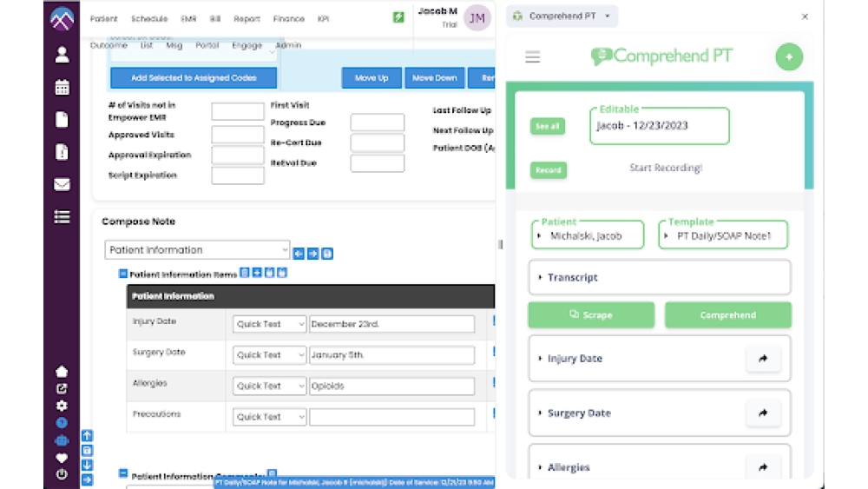Expand the Transcript section
Viewport: 868px width, 489px height.
click(660, 277)
